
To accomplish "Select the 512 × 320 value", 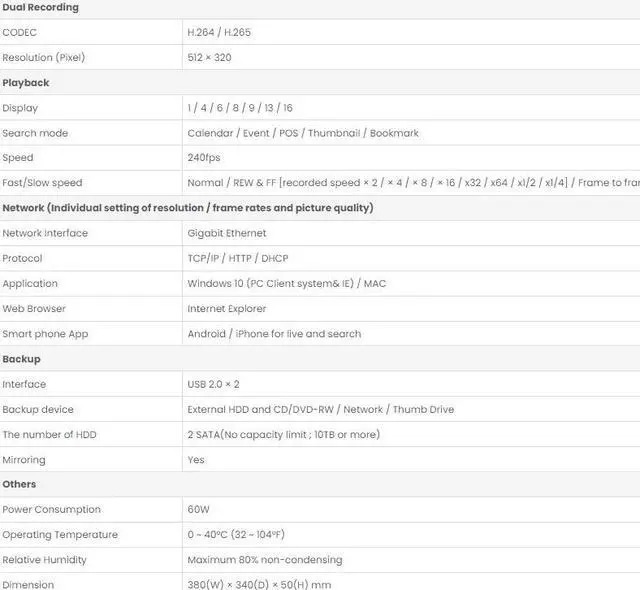I will 209,58.
